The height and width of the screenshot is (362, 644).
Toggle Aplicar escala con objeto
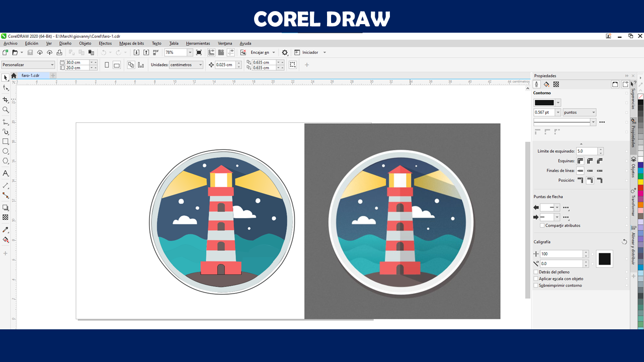point(536,279)
